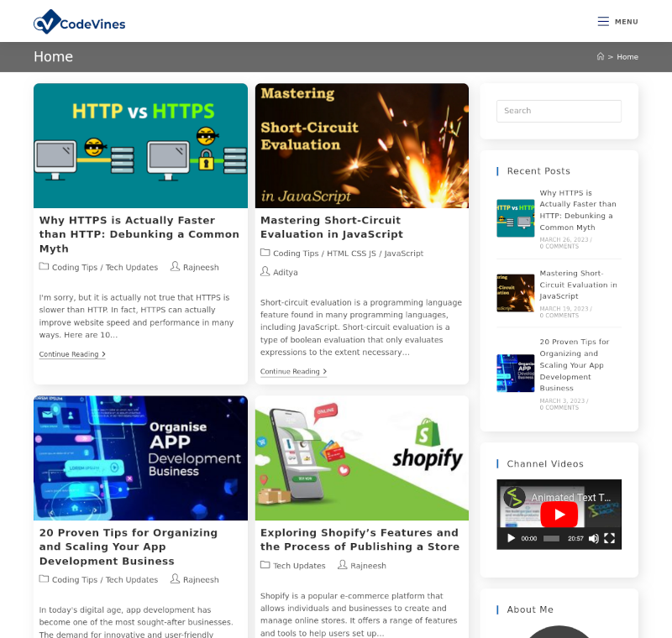Image resolution: width=672 pixels, height=638 pixels.
Task: Open recent post thumbnail for Short-Circuit Evaluation
Action: click(x=516, y=293)
